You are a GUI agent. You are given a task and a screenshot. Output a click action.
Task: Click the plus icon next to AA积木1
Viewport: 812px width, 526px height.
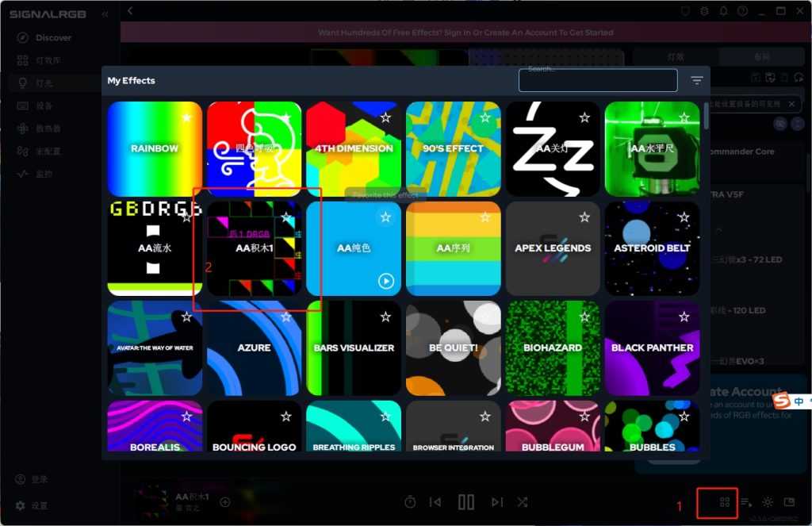pyautogui.click(x=224, y=501)
